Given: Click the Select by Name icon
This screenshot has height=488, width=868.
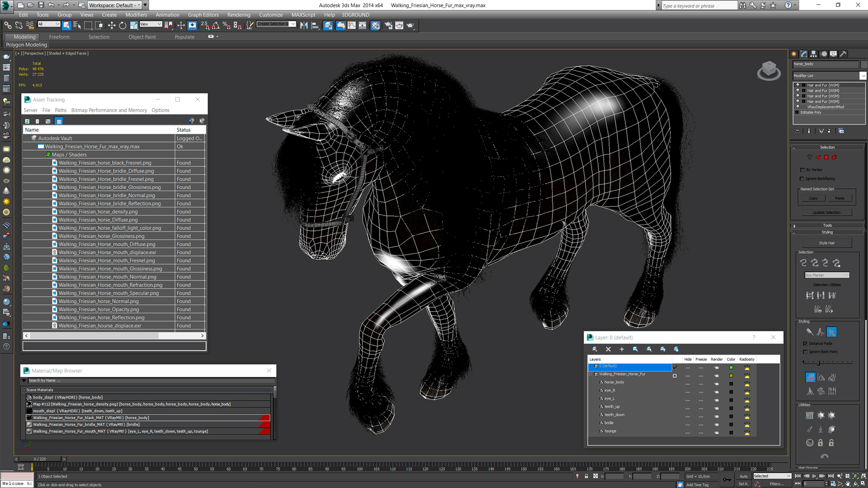Looking at the screenshot, I should 77,25.
